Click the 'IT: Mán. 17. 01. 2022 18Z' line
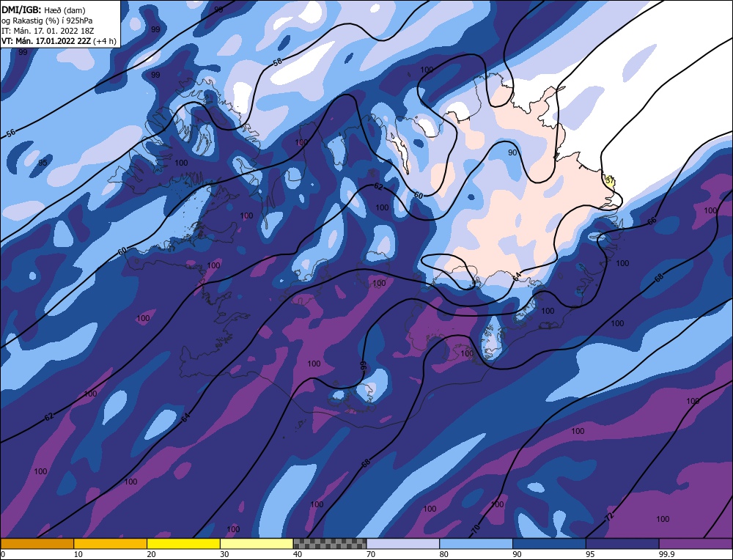733x560 pixels. coord(47,30)
